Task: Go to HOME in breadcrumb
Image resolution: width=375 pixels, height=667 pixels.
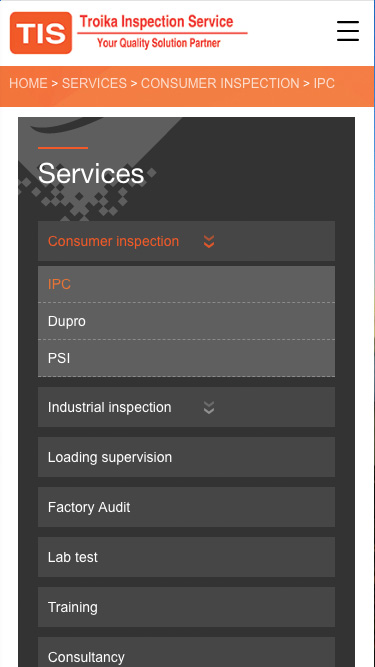Action: pyautogui.click(x=28, y=83)
